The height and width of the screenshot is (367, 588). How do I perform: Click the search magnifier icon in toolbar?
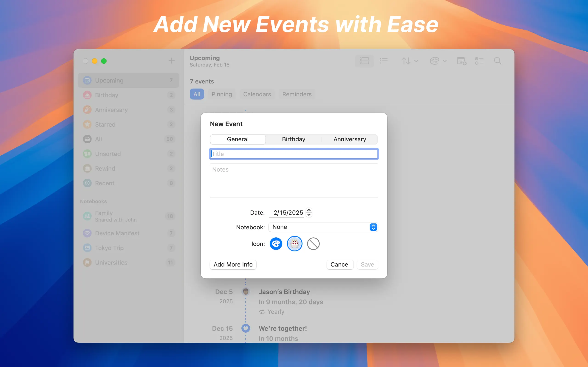coord(497,61)
